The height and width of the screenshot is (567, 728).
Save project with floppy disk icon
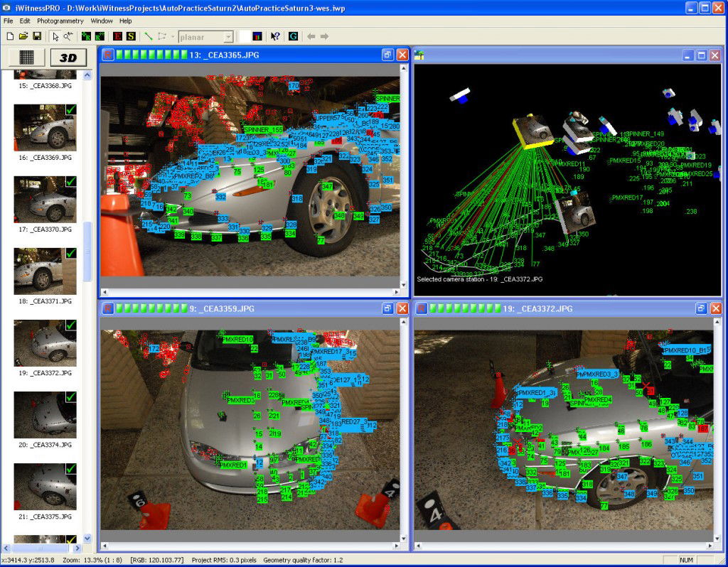click(x=37, y=36)
